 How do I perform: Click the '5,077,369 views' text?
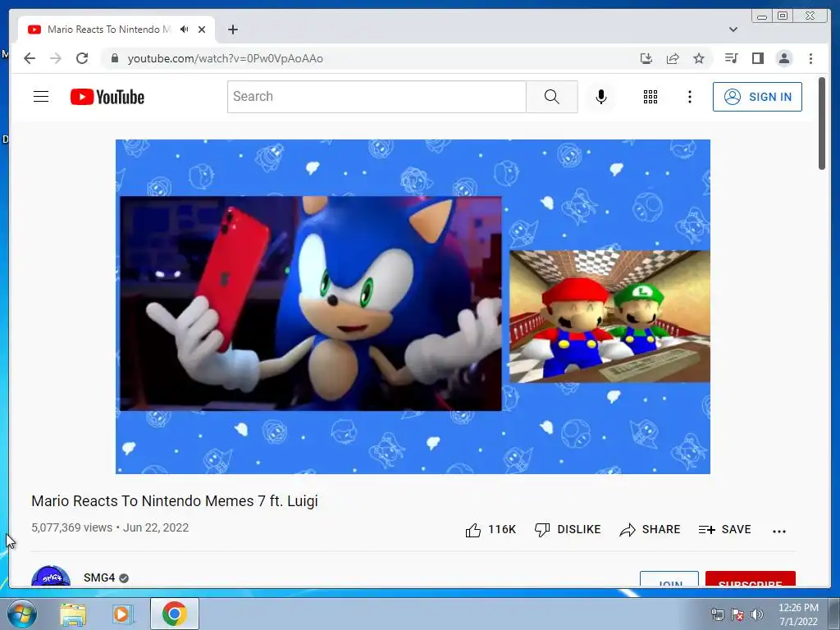[72, 527]
